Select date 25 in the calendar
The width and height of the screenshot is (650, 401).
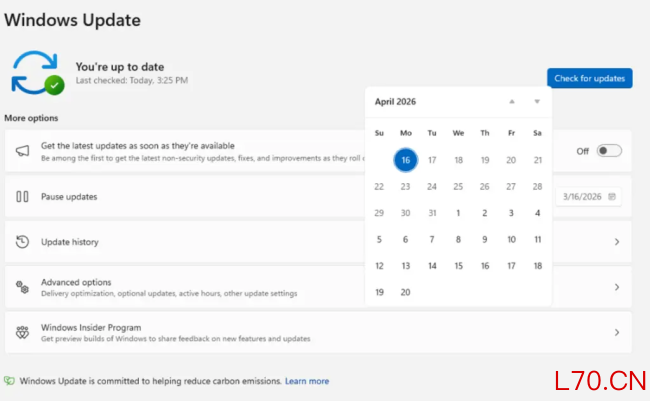(458, 187)
